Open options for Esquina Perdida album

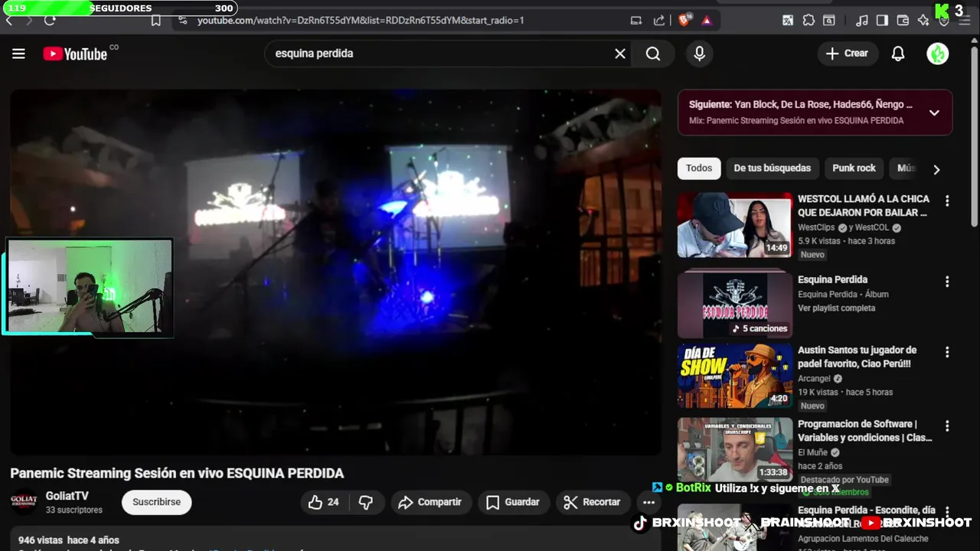click(x=947, y=282)
